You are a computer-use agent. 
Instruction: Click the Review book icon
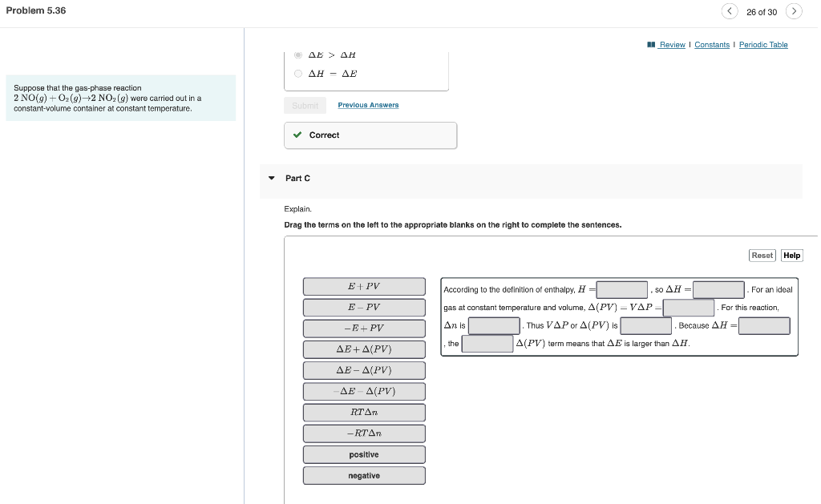652,44
